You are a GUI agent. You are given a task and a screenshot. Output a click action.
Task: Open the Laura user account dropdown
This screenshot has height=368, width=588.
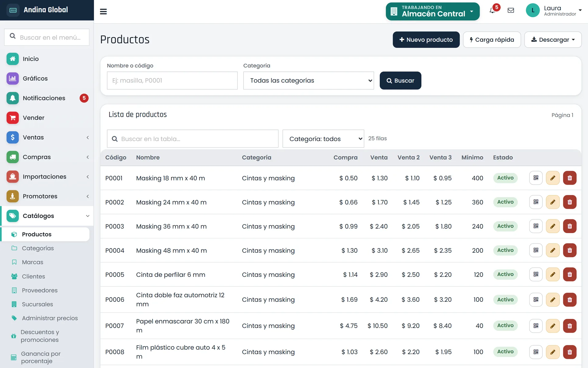point(554,10)
